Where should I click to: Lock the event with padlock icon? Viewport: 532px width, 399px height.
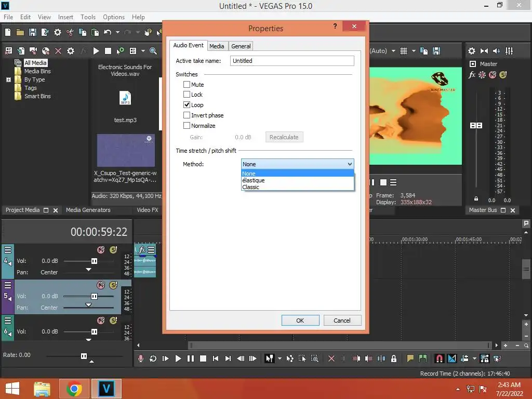click(x=394, y=358)
